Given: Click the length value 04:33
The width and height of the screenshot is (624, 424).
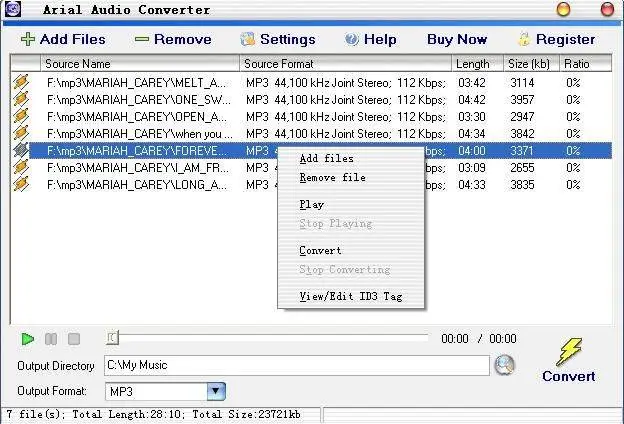Looking at the screenshot, I should [472, 185].
